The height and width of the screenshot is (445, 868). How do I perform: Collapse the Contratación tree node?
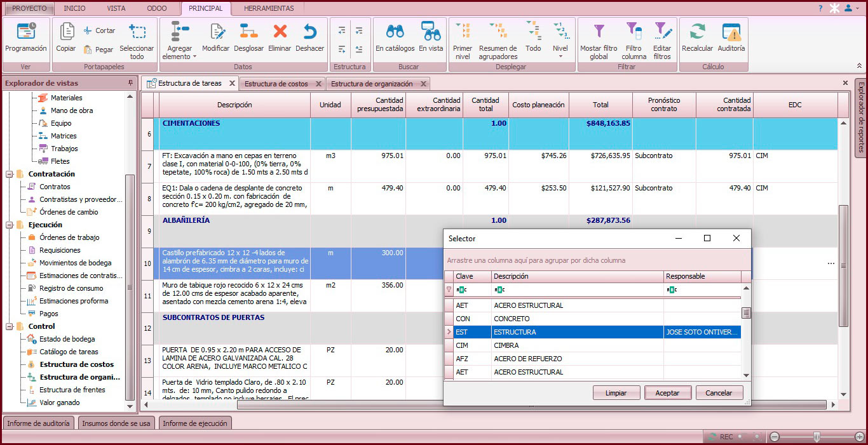pos(10,174)
